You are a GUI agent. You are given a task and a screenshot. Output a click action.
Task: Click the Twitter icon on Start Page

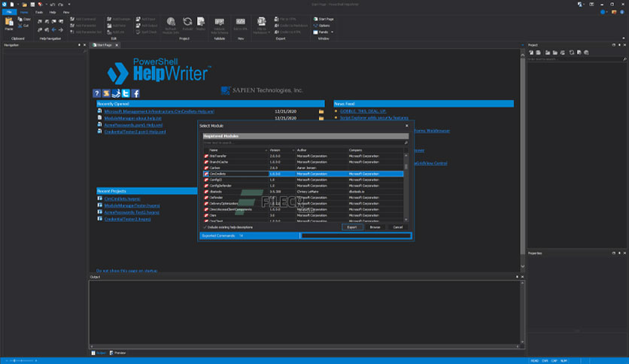click(x=126, y=93)
